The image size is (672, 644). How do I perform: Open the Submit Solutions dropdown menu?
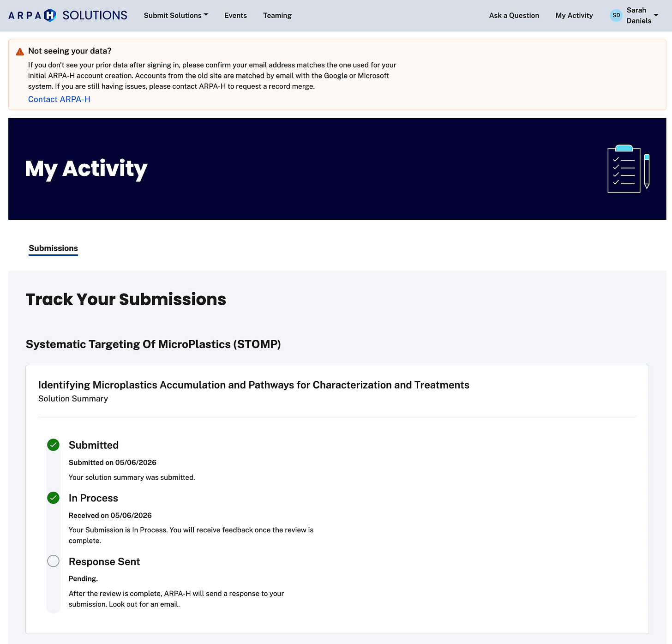(x=176, y=15)
